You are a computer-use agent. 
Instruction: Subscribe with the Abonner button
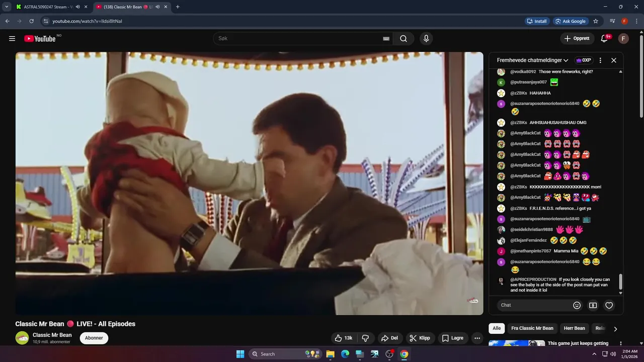click(x=94, y=338)
